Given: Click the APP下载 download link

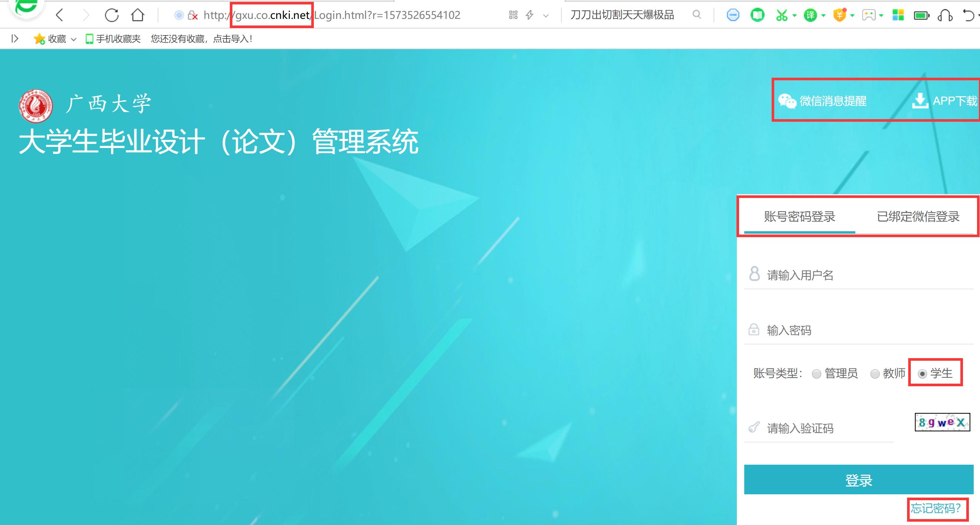Looking at the screenshot, I should [x=944, y=101].
